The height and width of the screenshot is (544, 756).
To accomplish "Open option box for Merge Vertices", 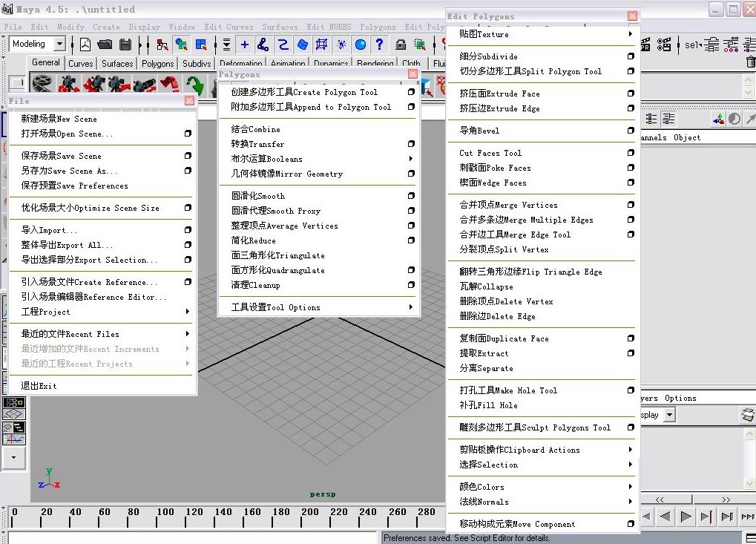I will 631,205.
